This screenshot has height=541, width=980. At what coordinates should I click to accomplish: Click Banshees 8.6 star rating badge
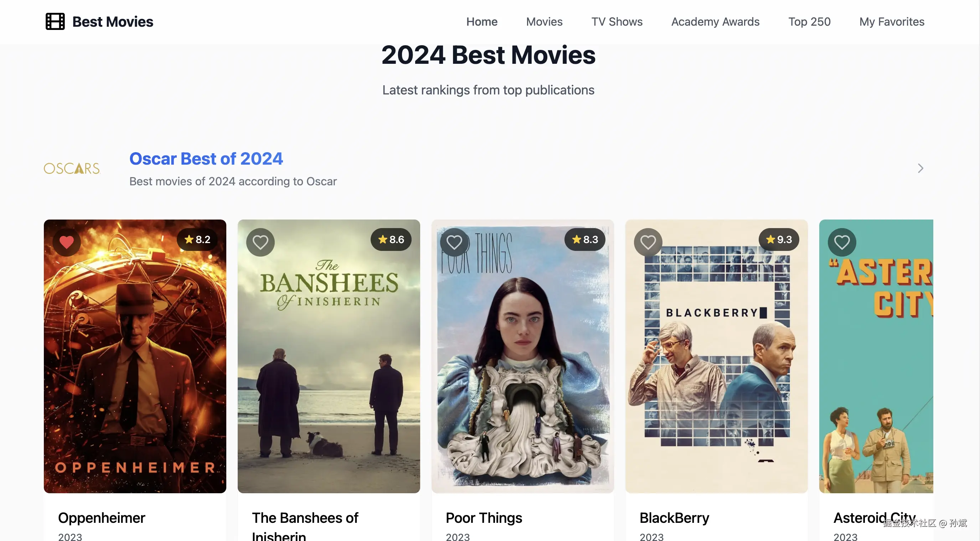pyautogui.click(x=391, y=239)
